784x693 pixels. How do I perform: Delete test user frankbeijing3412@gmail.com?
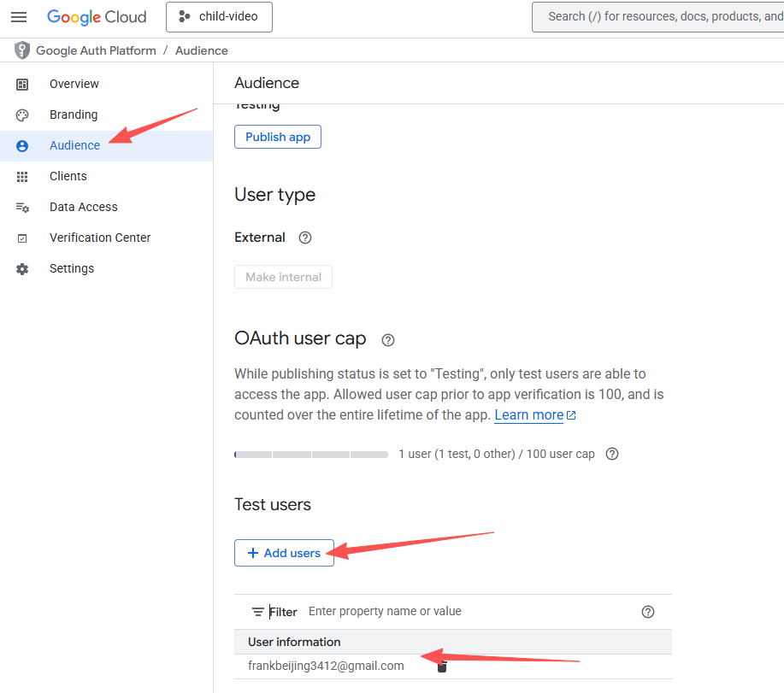click(x=442, y=667)
